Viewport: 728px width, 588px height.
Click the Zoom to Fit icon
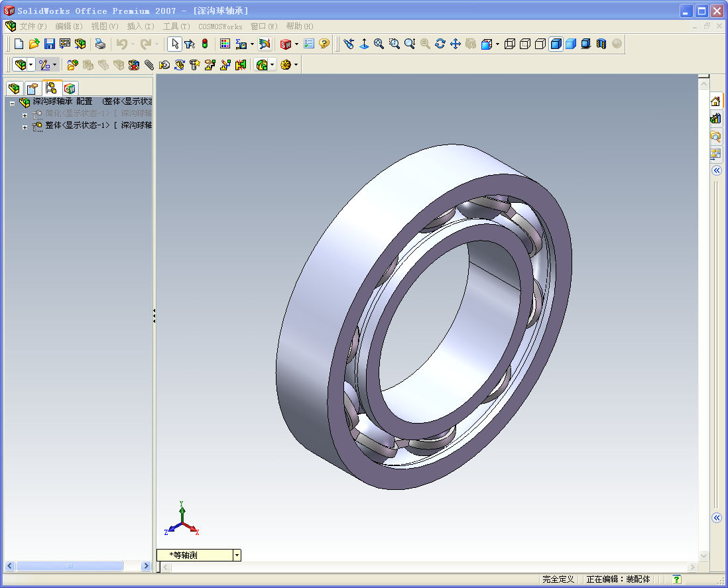[379, 44]
